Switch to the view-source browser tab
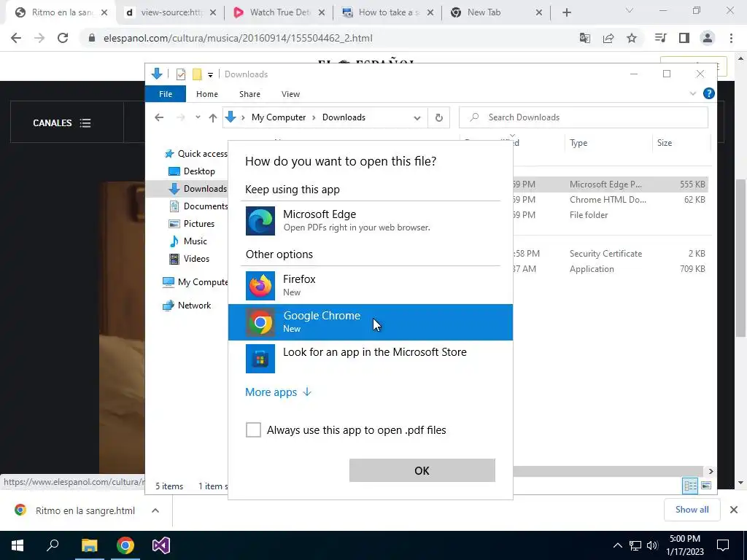Viewport: 747px width, 560px height. point(170,13)
